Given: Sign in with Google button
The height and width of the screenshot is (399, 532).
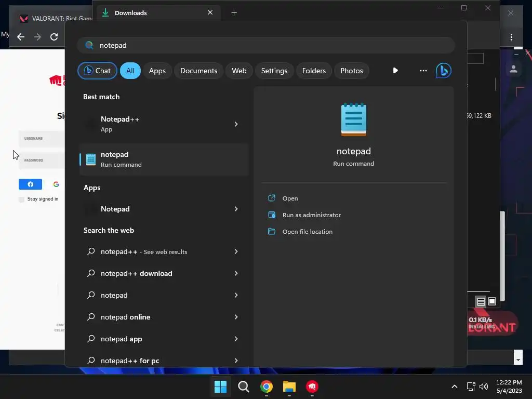Looking at the screenshot, I should [56, 184].
